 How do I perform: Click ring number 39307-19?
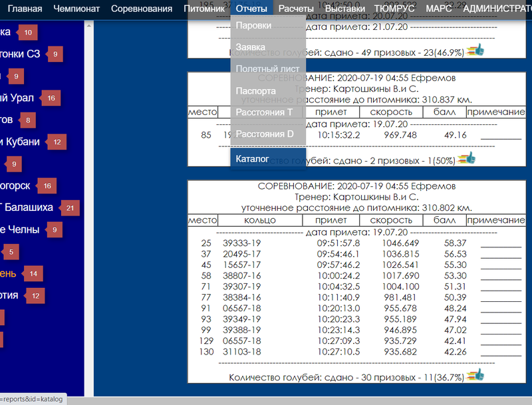click(x=241, y=287)
